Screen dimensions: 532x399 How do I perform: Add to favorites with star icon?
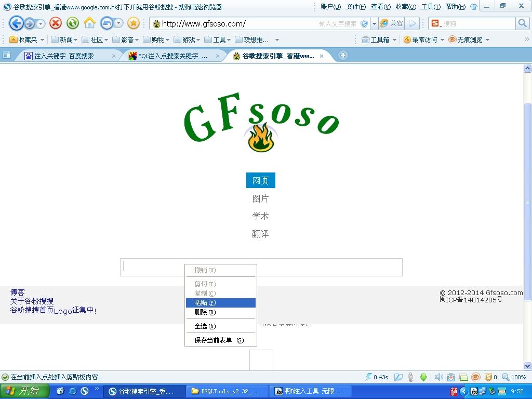click(x=134, y=23)
